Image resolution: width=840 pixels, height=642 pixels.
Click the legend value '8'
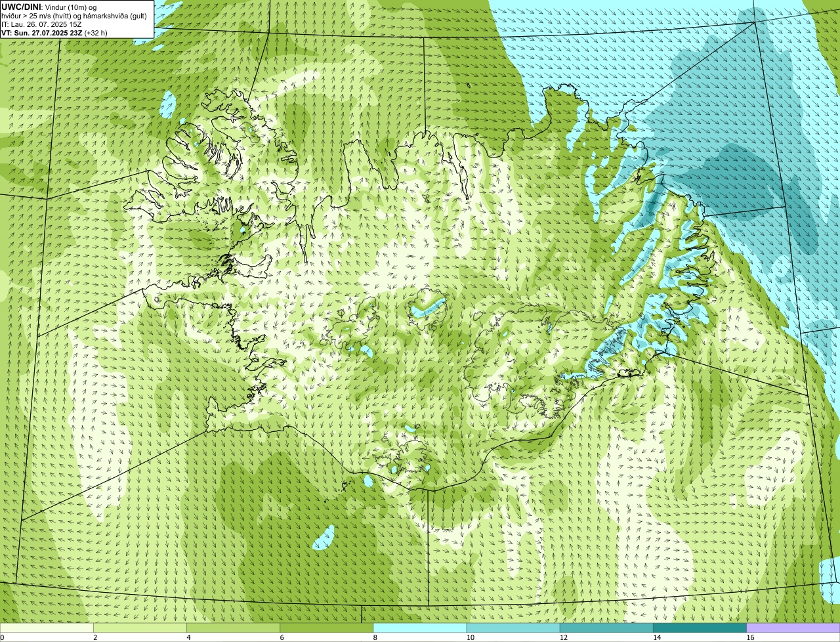point(375,637)
